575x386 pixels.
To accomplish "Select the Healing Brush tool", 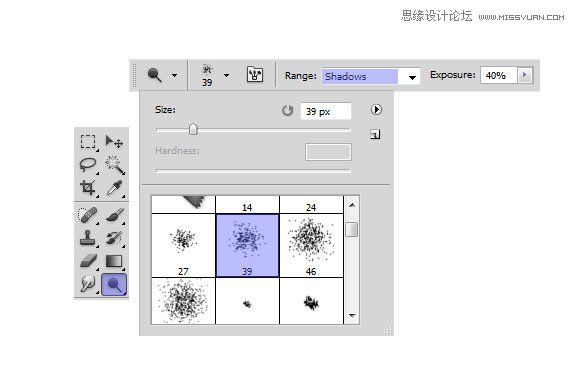I will click(88, 215).
